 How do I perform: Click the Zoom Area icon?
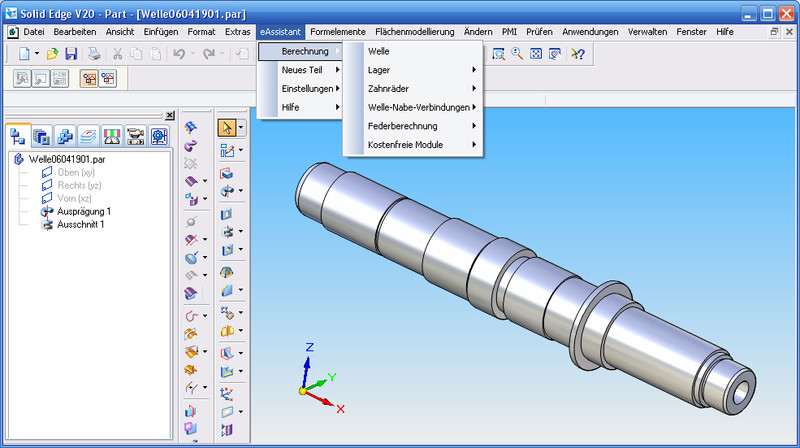pos(498,54)
